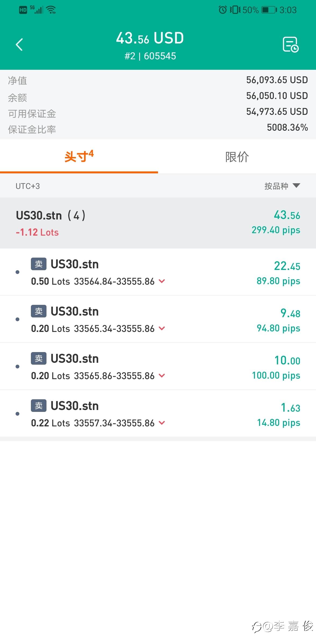
Task: Expand details of the 33565.86 sell position
Action: click(162, 376)
